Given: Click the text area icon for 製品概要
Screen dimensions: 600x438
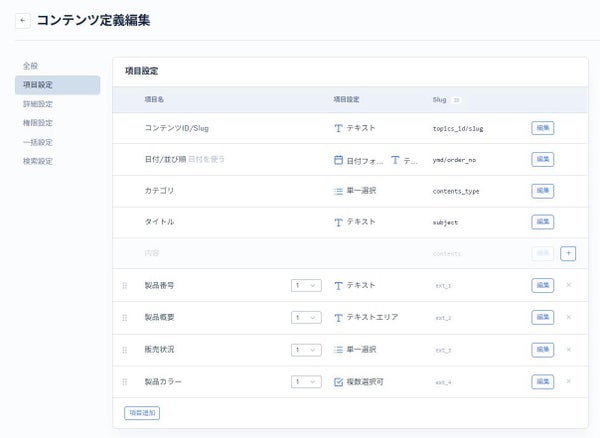Looking at the screenshot, I should (x=338, y=318).
